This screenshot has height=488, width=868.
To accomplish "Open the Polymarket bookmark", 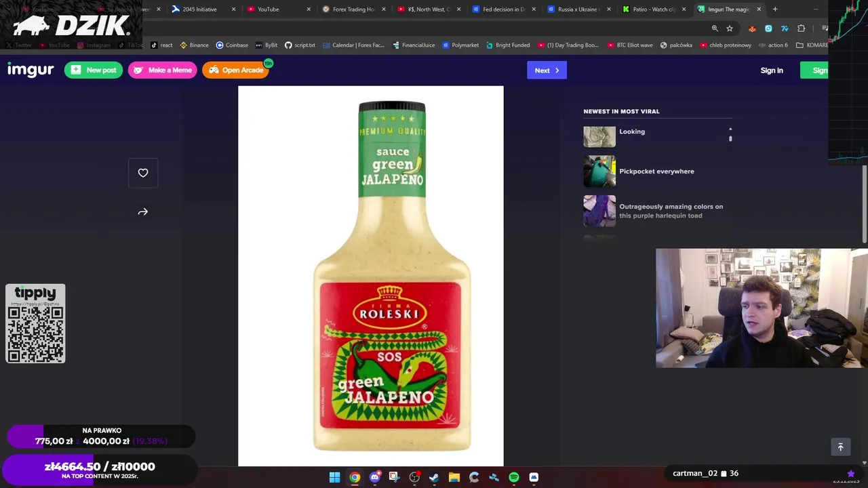I will coord(460,45).
